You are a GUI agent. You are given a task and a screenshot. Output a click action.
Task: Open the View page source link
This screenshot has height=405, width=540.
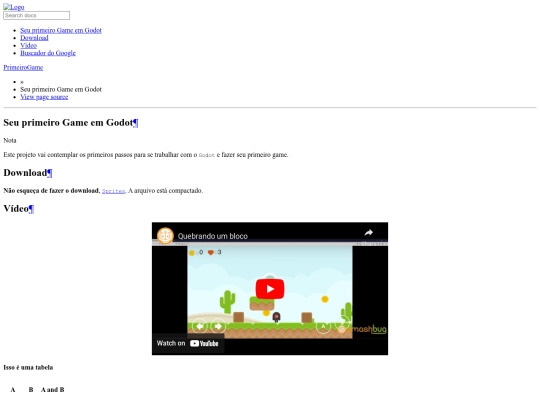pos(44,97)
